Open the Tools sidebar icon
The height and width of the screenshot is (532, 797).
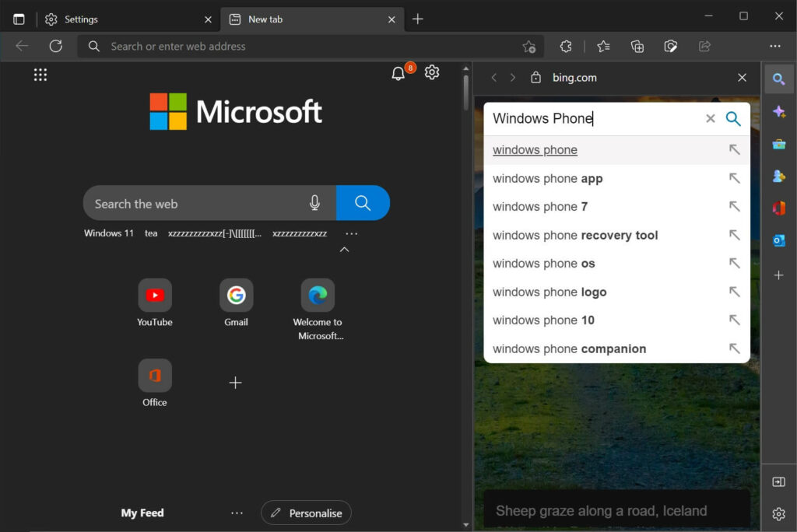click(x=779, y=143)
